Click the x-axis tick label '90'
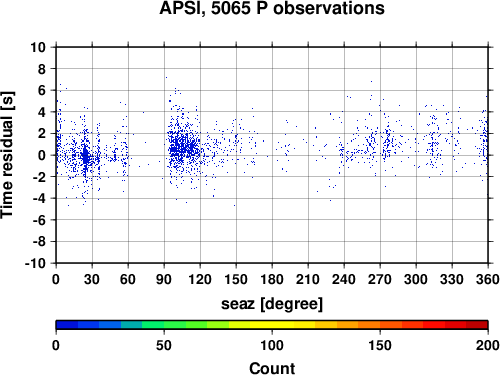The height and width of the screenshot is (375, 500). [x=164, y=279]
